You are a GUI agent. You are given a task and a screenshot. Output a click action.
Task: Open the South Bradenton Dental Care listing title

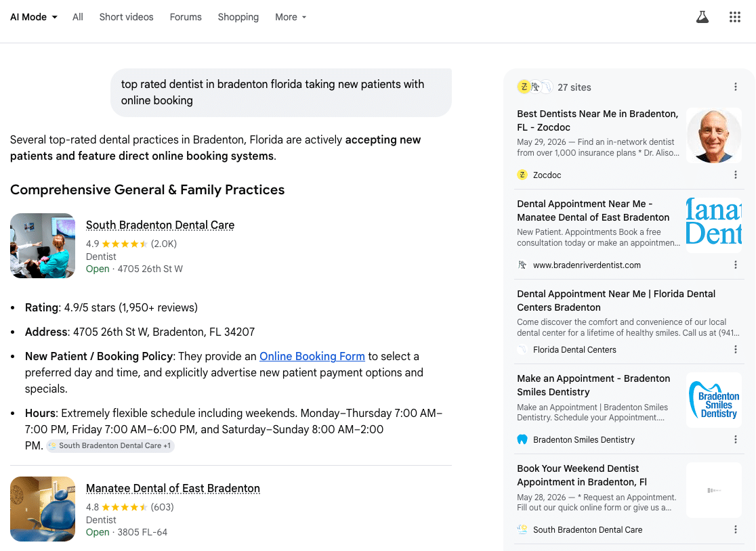[160, 225]
